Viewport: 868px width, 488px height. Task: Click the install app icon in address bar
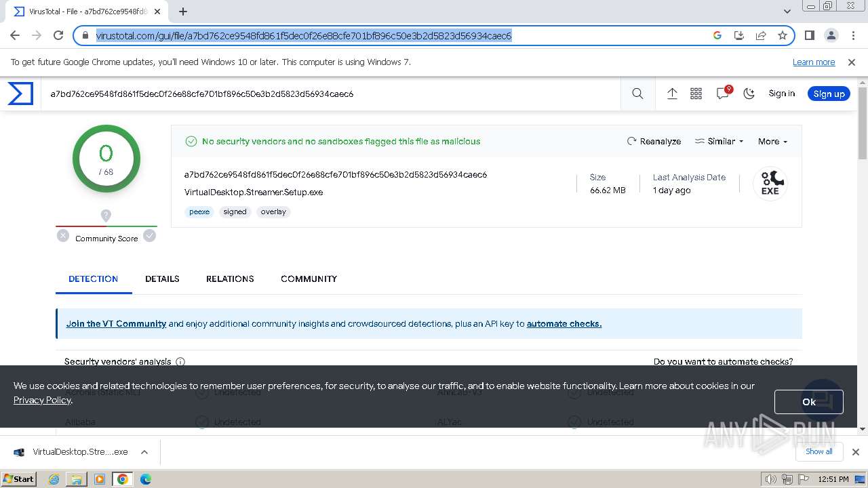pyautogui.click(x=739, y=35)
